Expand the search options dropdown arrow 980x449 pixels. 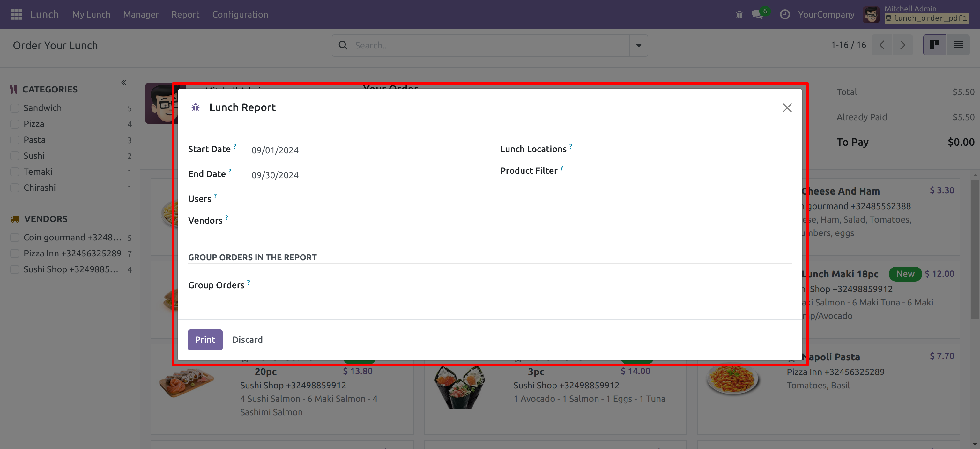coord(638,46)
